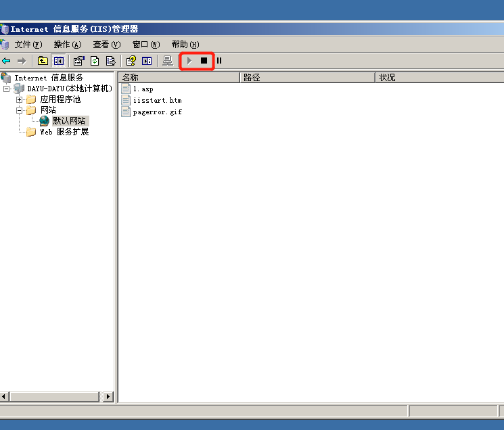Click the IIS manager title bar icon
The image size is (504, 430).
tap(5, 29)
